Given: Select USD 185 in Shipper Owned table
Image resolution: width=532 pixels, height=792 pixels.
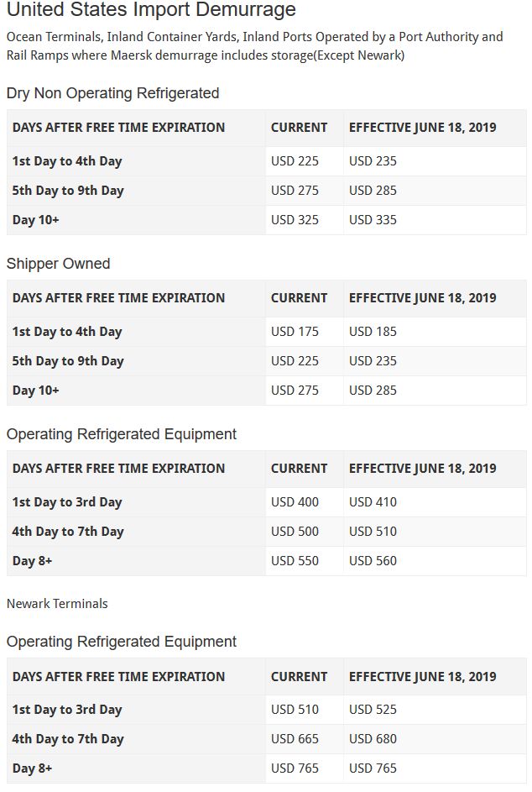Looking at the screenshot, I should point(373,332).
